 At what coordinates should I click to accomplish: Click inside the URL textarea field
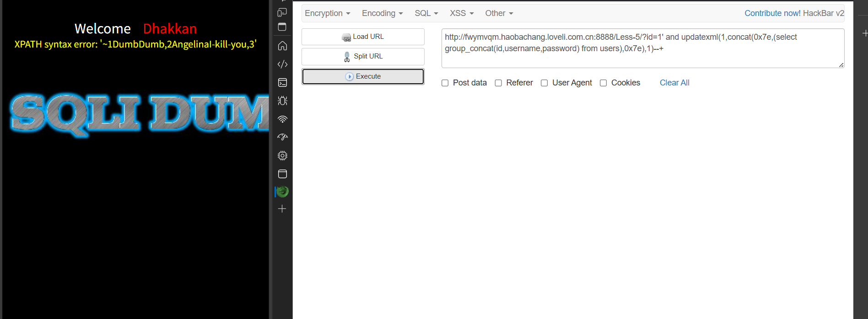[x=643, y=48]
